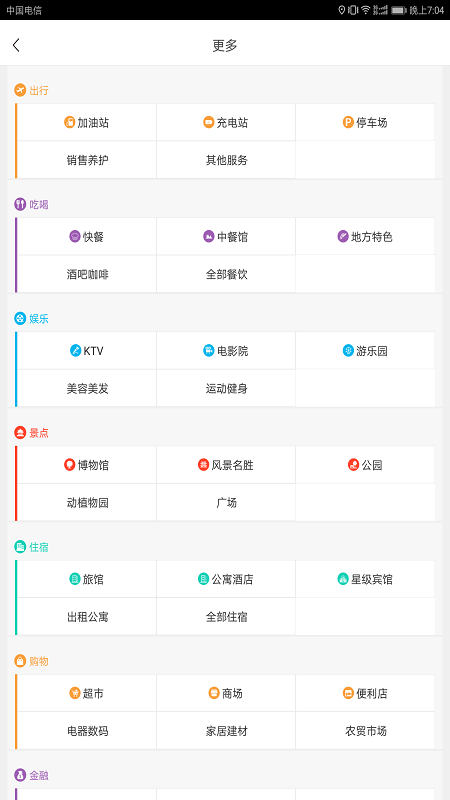Tap the star hotel icon 星级宾馆

(x=343, y=579)
